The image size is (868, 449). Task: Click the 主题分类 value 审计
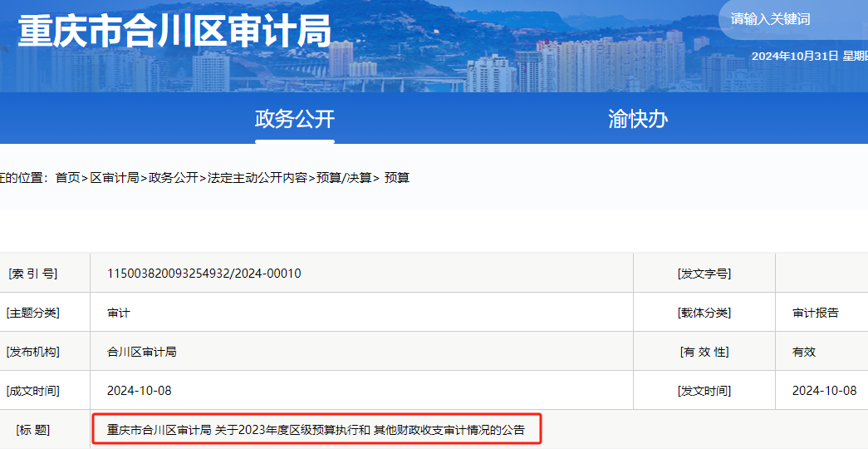(x=119, y=313)
